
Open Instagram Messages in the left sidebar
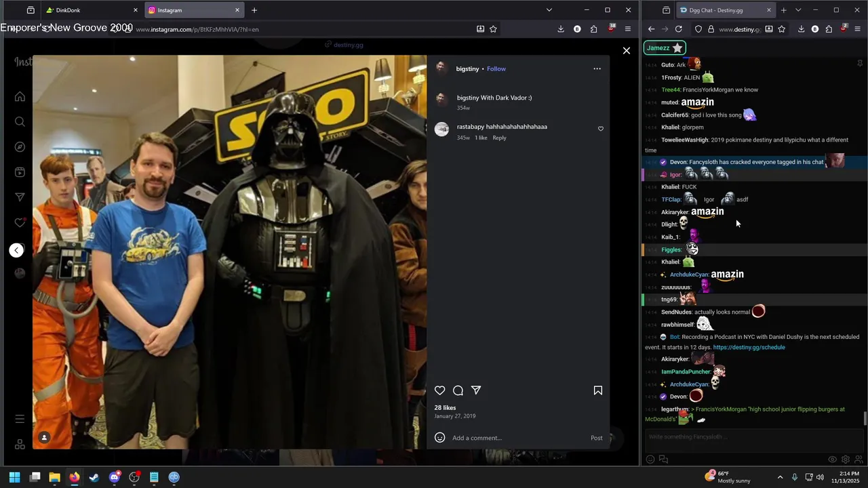(x=20, y=197)
